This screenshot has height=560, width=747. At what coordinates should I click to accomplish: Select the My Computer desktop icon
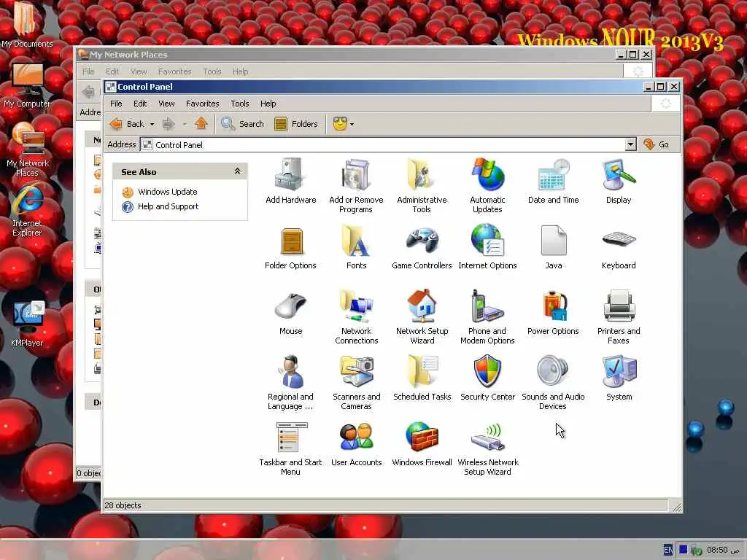point(27,85)
